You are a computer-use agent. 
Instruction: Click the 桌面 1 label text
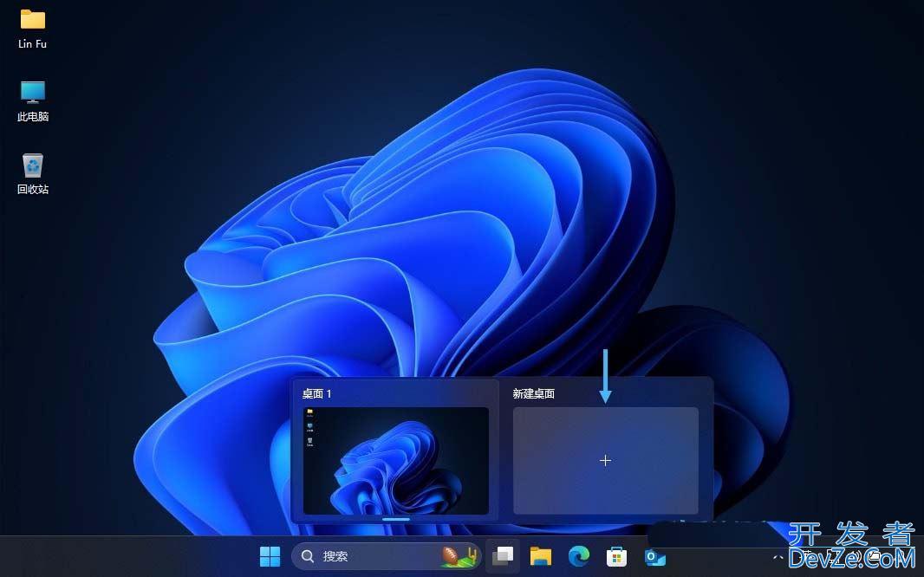(317, 394)
